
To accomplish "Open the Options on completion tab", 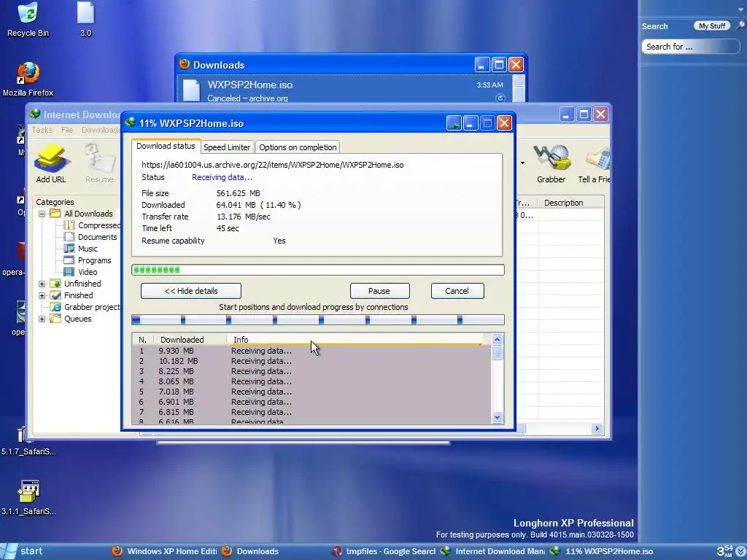I will tap(298, 147).
